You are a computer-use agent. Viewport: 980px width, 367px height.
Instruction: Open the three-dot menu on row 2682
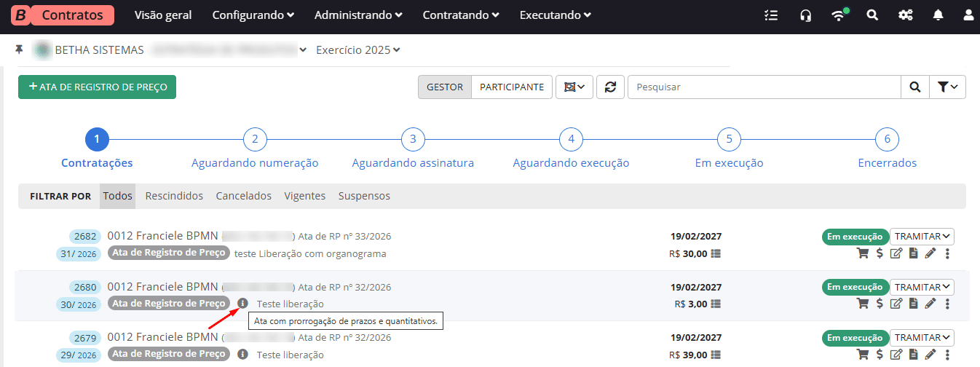coord(947,253)
